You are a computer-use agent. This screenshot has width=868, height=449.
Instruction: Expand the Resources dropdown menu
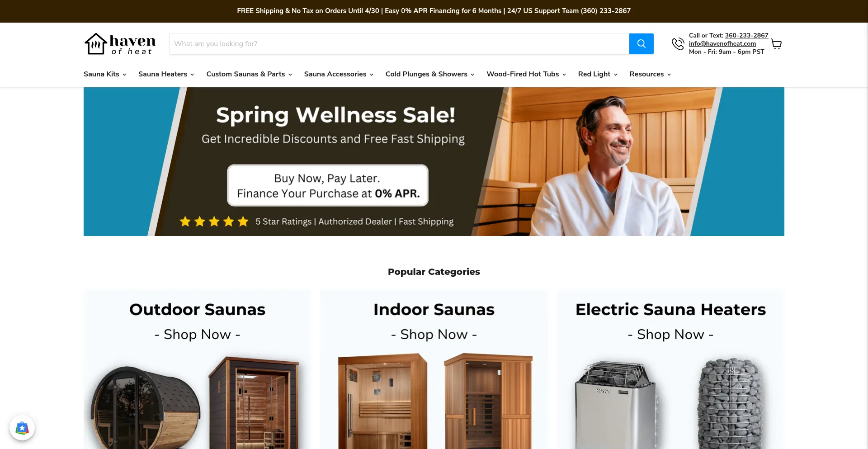(x=650, y=74)
